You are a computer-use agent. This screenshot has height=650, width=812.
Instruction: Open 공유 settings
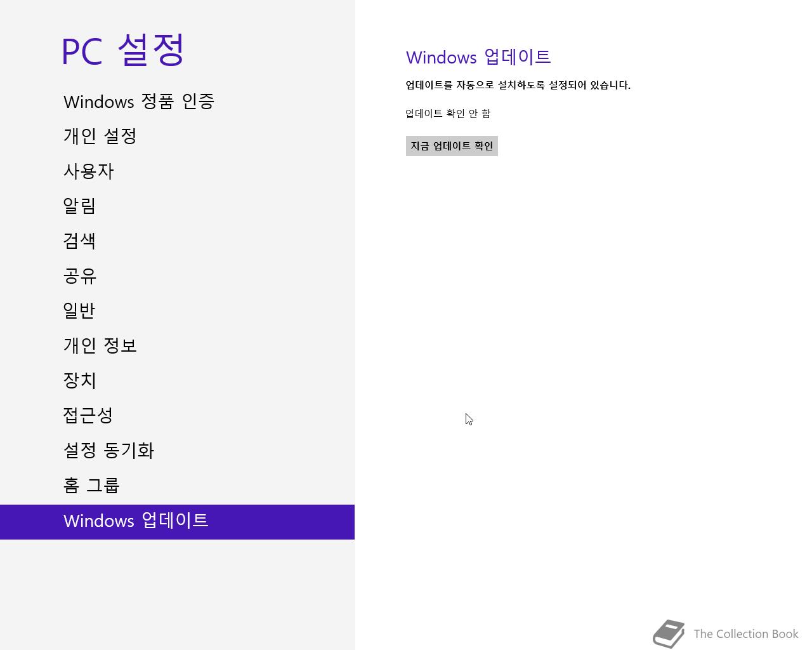pos(177,276)
